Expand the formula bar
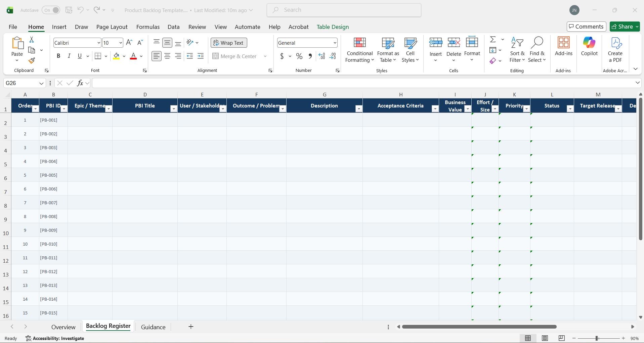 [x=637, y=83]
